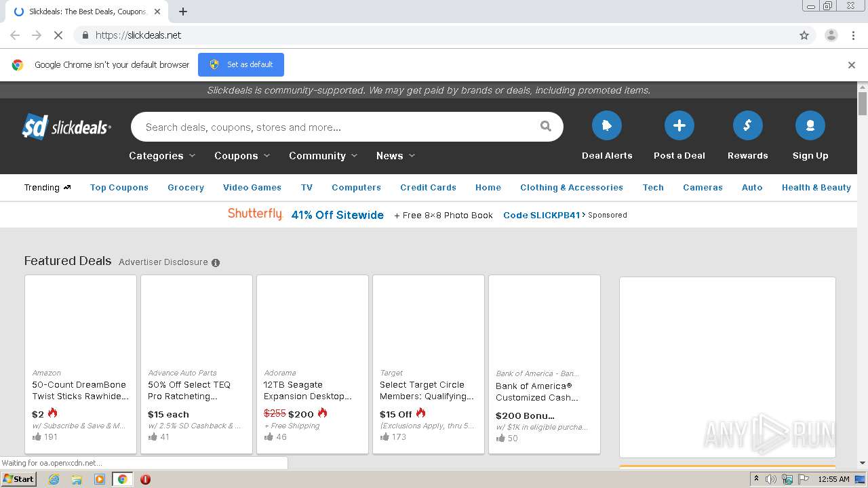Click the taskbar clock 12:55 AM
Viewport: 868px width, 488px height.
833,479
